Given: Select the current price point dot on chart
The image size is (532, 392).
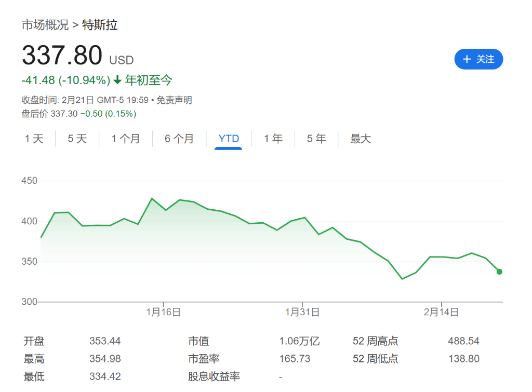Looking at the screenshot, I should tap(499, 271).
